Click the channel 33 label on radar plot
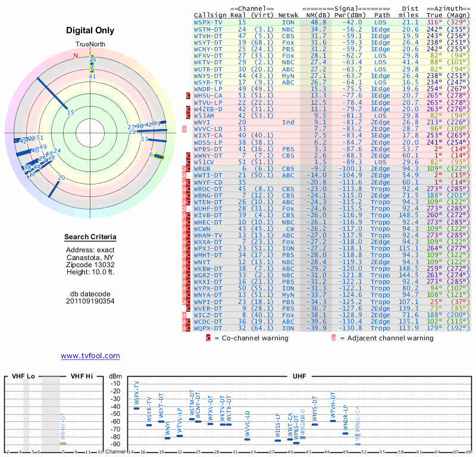This screenshot has width=476, height=457. coord(144,139)
